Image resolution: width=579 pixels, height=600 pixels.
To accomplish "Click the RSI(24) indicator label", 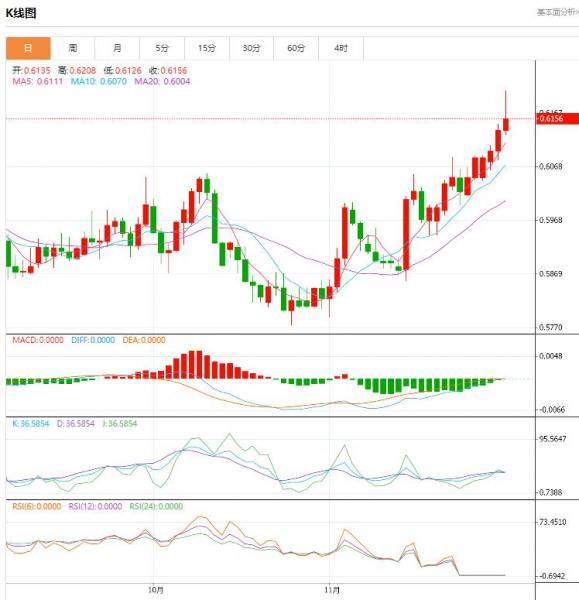I will (156, 507).
